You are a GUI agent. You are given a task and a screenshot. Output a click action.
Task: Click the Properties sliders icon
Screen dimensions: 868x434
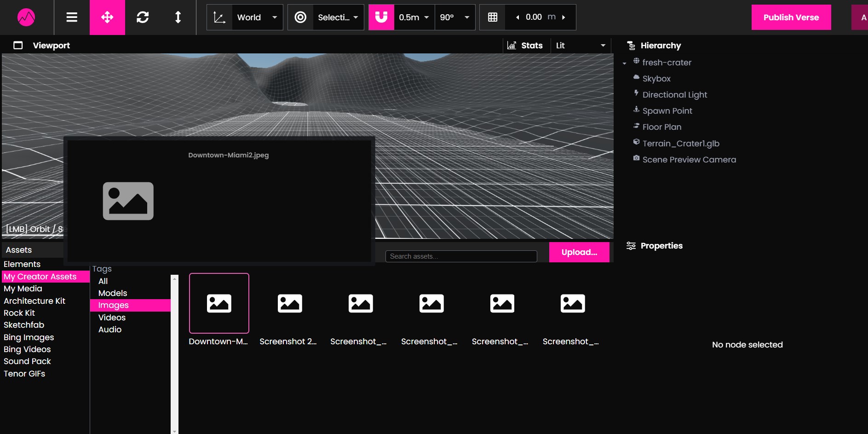click(x=631, y=246)
